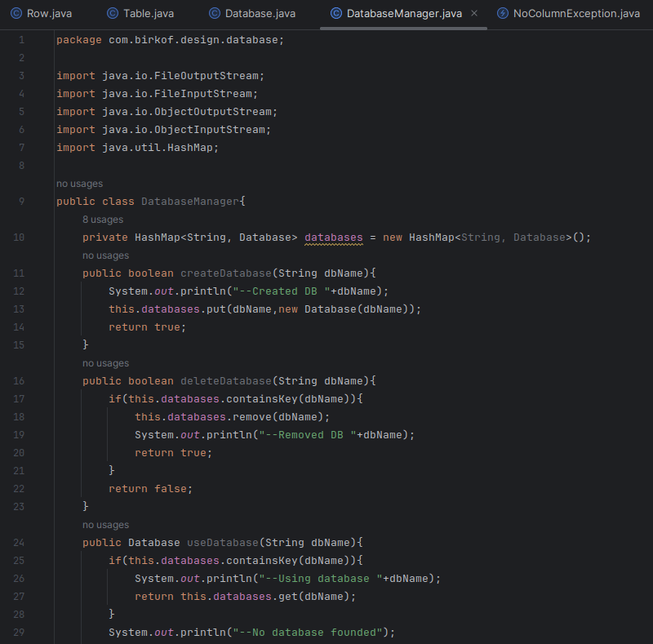
Task: Click 'no usages' hint above deleteDatabase method
Action: click(x=106, y=363)
